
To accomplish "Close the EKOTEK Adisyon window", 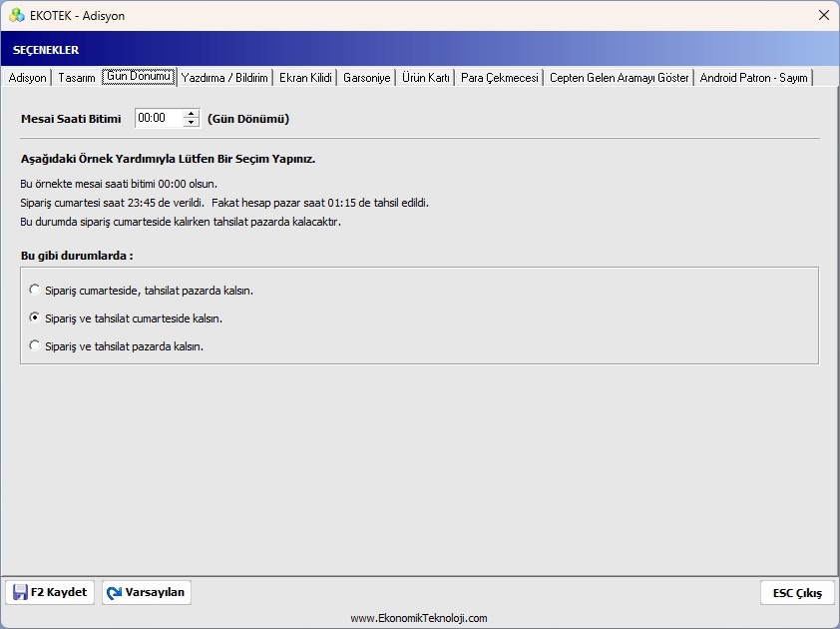I will point(824,16).
